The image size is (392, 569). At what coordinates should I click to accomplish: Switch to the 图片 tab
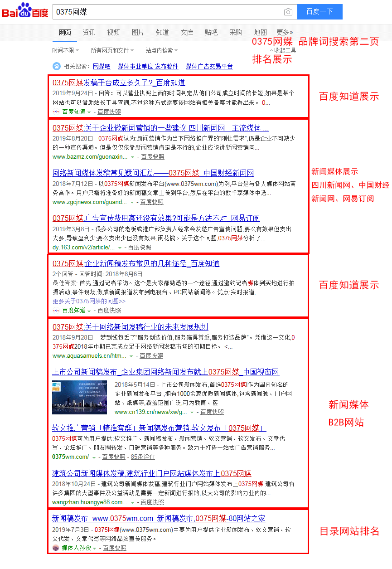click(138, 32)
